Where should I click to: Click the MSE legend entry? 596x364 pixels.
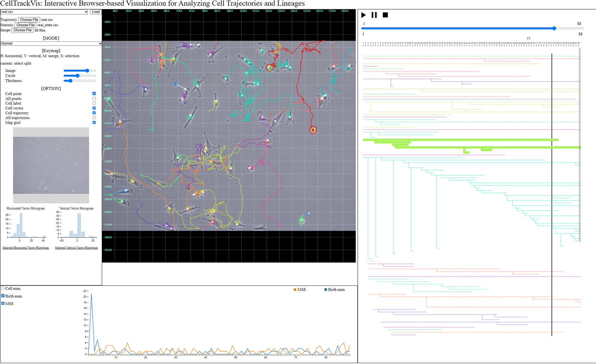[x=301, y=290]
